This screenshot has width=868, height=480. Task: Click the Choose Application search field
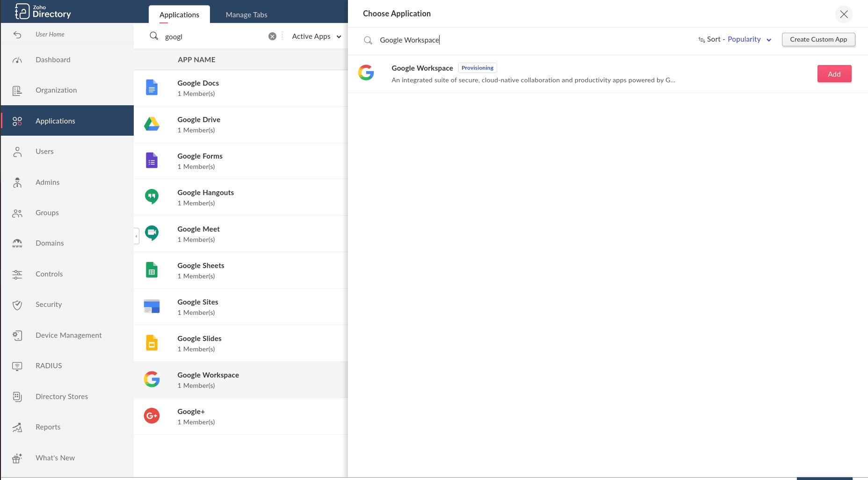point(514,40)
